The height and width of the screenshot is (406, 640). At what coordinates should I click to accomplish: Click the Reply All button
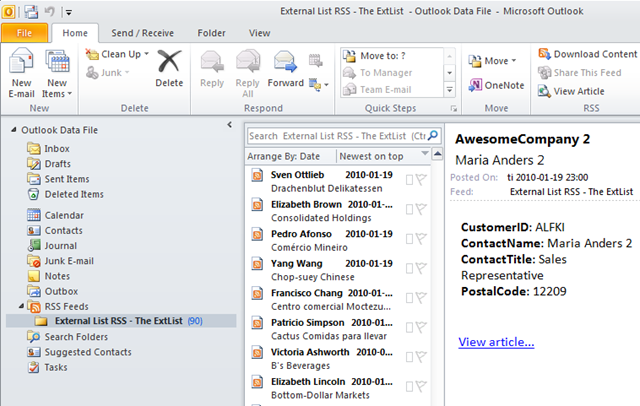(247, 73)
